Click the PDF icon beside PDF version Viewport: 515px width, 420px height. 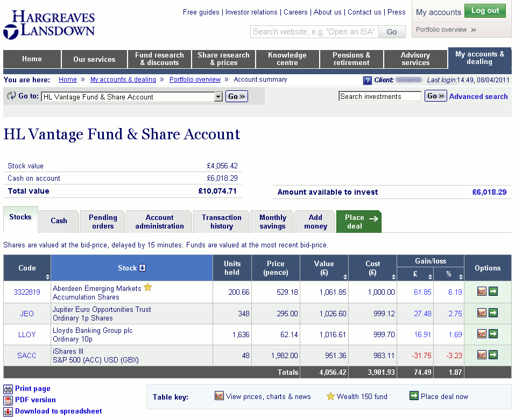click(x=8, y=400)
